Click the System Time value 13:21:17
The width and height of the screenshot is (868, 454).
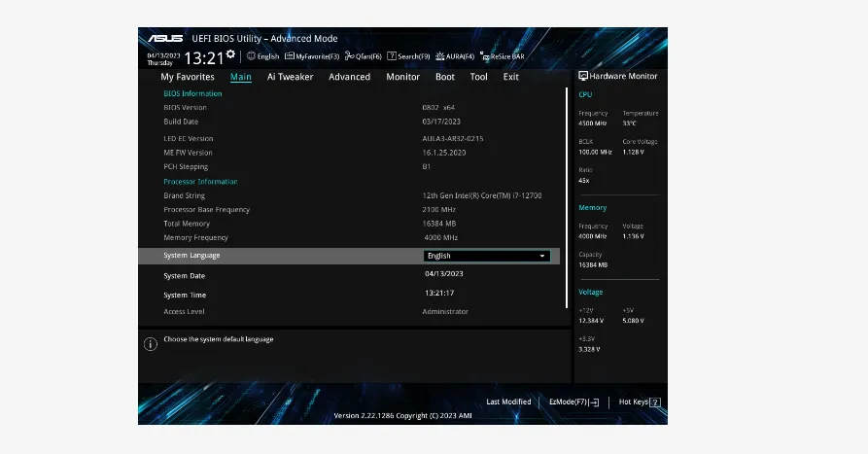click(439, 293)
